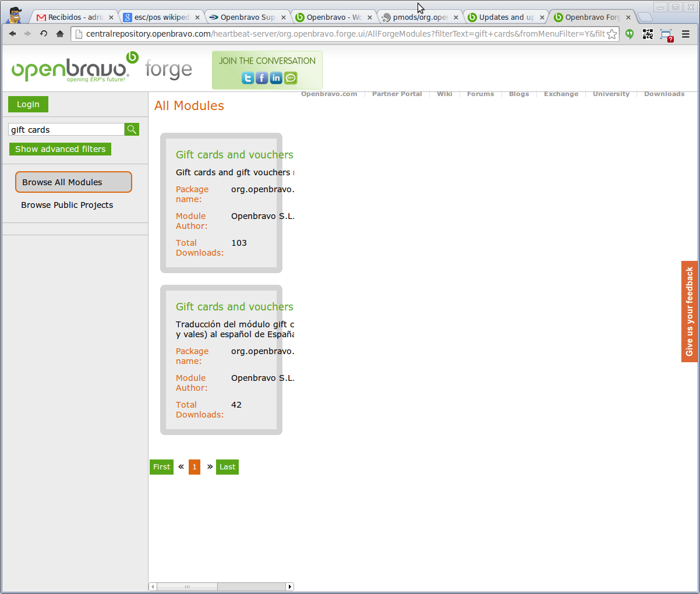This screenshot has width=700, height=594.
Task: Go forward with browser forward arrow
Action: click(27, 34)
